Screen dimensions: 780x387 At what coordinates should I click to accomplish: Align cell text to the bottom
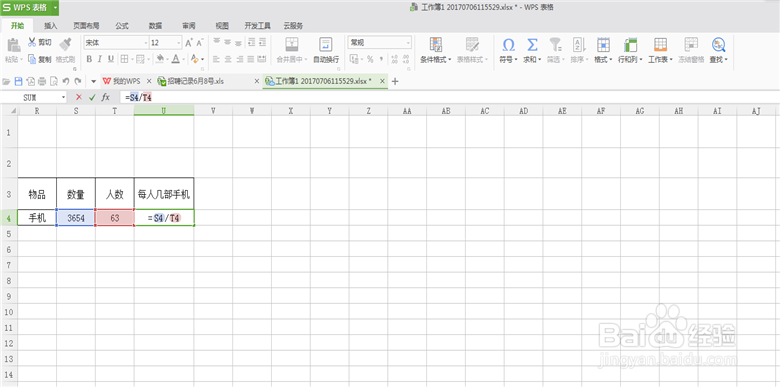coord(239,43)
